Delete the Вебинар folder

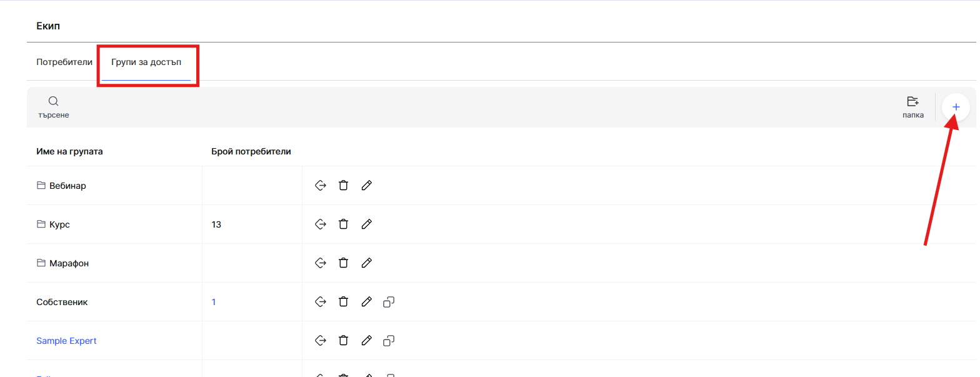[343, 186]
